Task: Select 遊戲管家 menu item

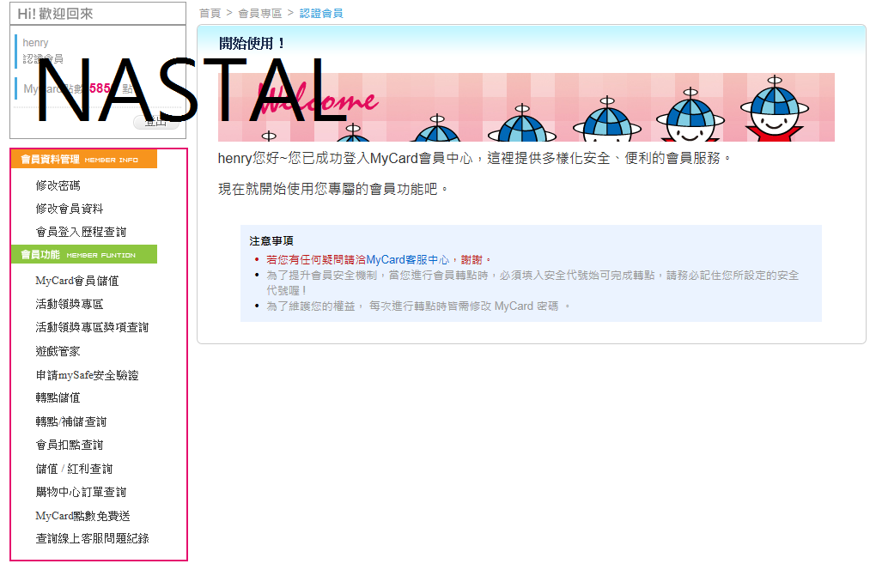Action: coord(58,351)
